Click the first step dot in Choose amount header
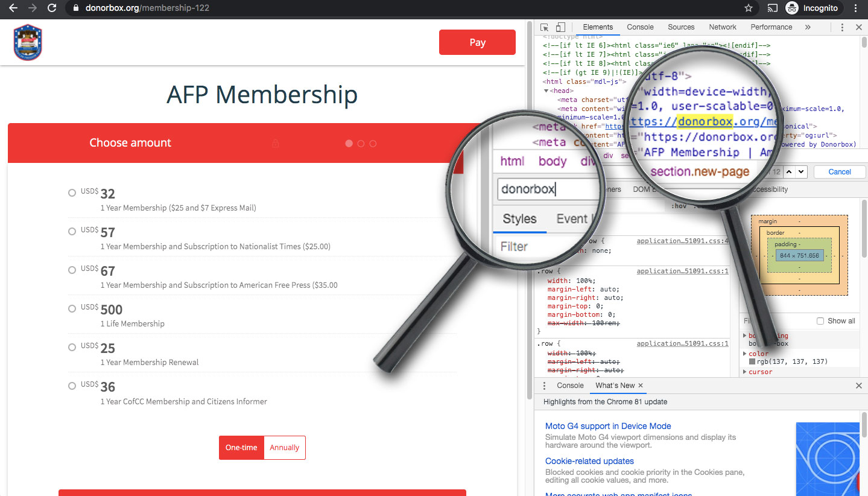This screenshot has width=868, height=496. coord(349,144)
